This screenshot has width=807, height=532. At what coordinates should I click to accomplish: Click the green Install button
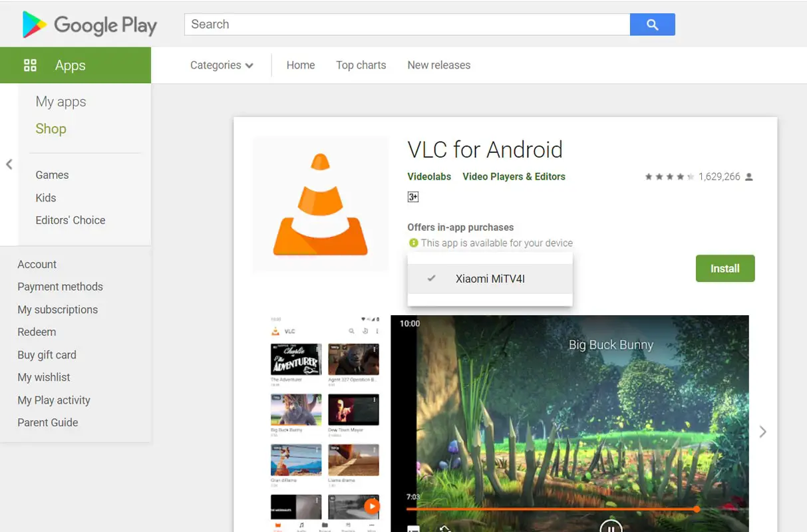click(x=725, y=269)
